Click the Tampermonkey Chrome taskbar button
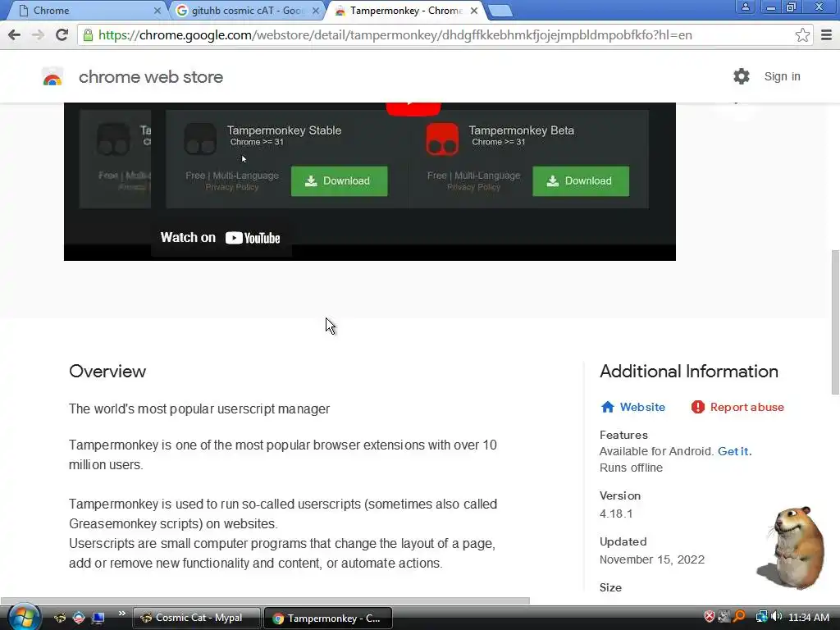The height and width of the screenshot is (630, 840). coord(328,618)
